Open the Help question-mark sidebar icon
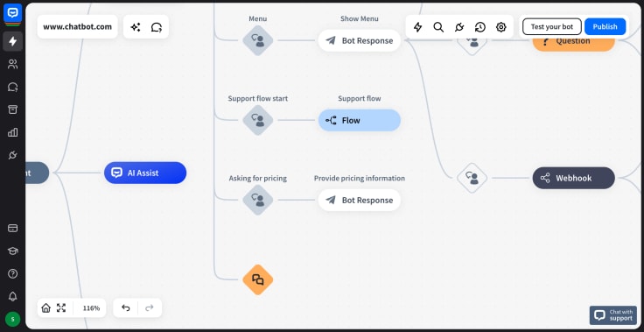The height and width of the screenshot is (332, 644). click(x=12, y=273)
